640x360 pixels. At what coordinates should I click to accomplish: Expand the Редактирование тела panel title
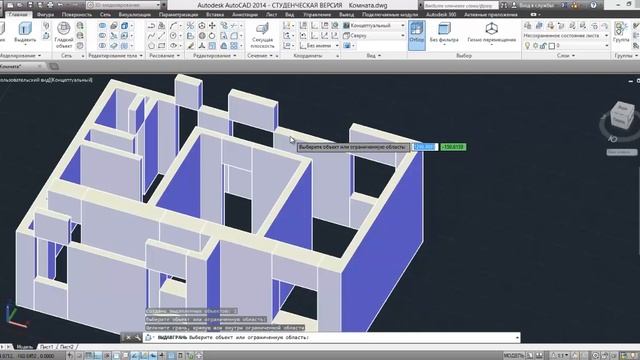coord(116,56)
